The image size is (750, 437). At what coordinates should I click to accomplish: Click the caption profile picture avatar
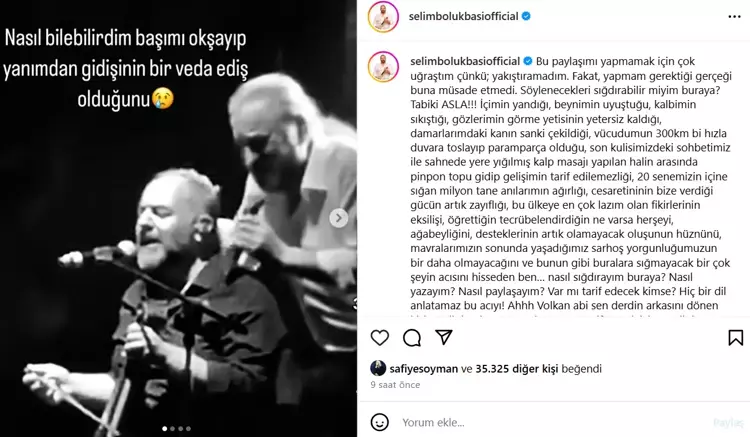[x=383, y=66]
